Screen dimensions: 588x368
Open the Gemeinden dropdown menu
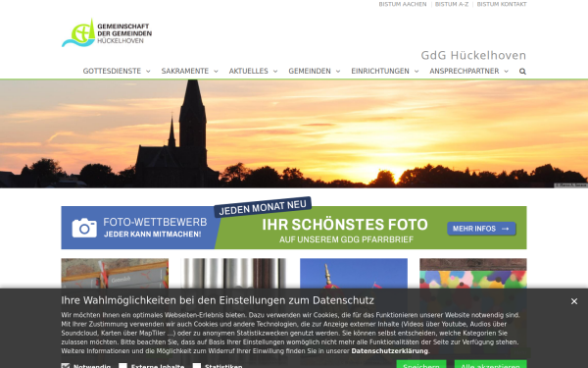coord(315,71)
